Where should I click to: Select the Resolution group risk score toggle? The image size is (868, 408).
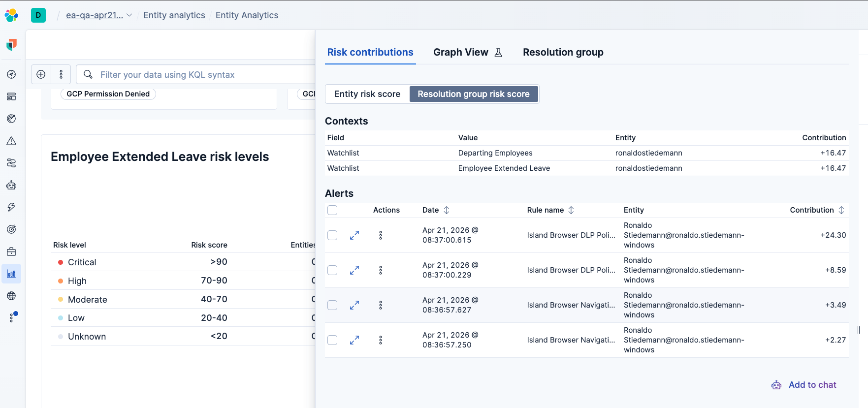pyautogui.click(x=474, y=94)
